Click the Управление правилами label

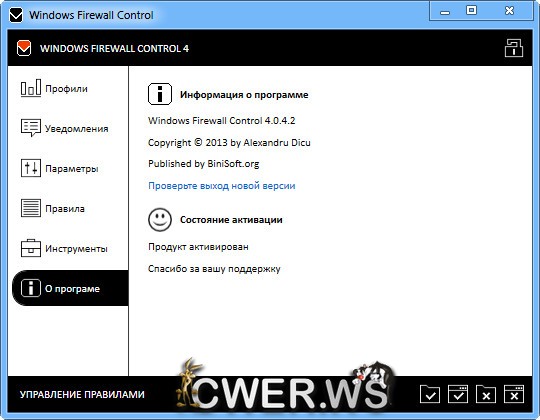tap(82, 395)
